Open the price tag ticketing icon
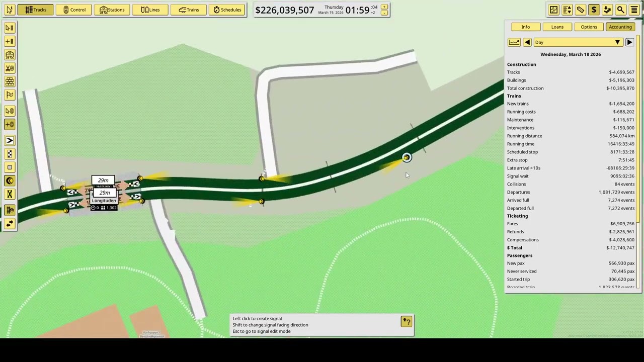This screenshot has width=644, height=362. pos(581,10)
